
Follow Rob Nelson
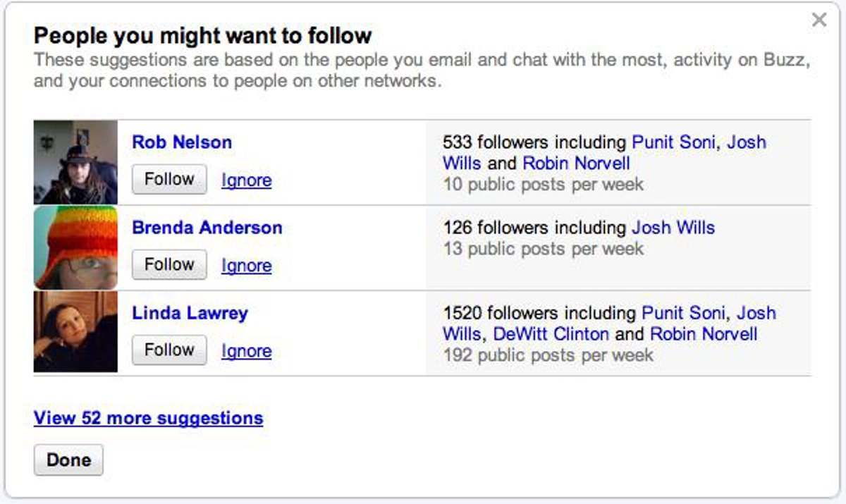169,179
